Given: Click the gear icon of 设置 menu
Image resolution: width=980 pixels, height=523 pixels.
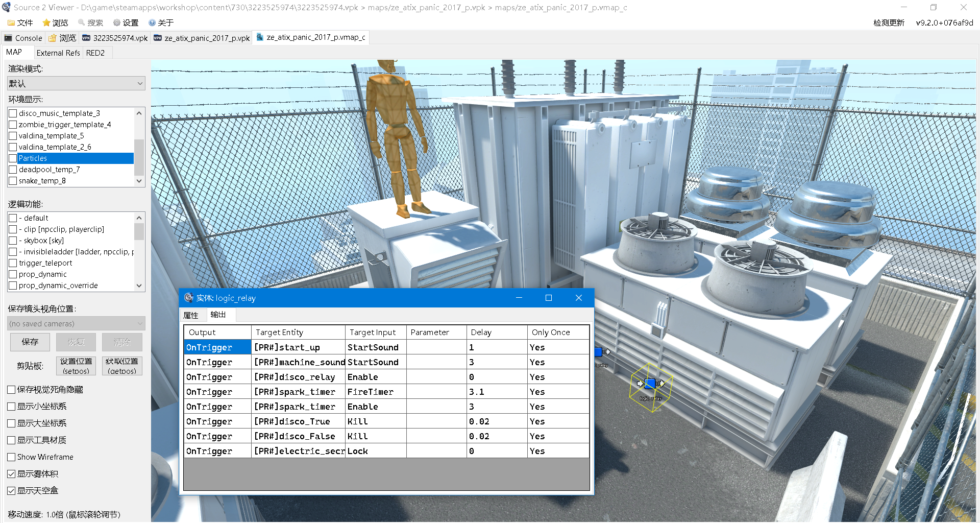Looking at the screenshot, I should click(117, 23).
